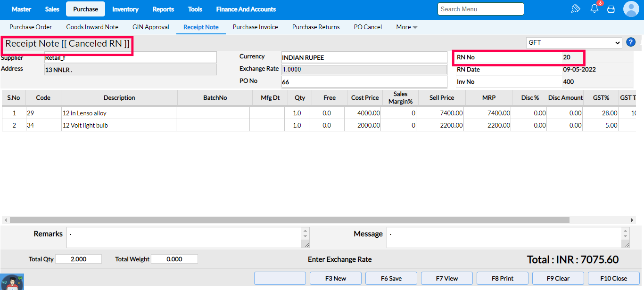Go to Purchase Invoice tab
The image size is (644, 290).
tap(256, 27)
